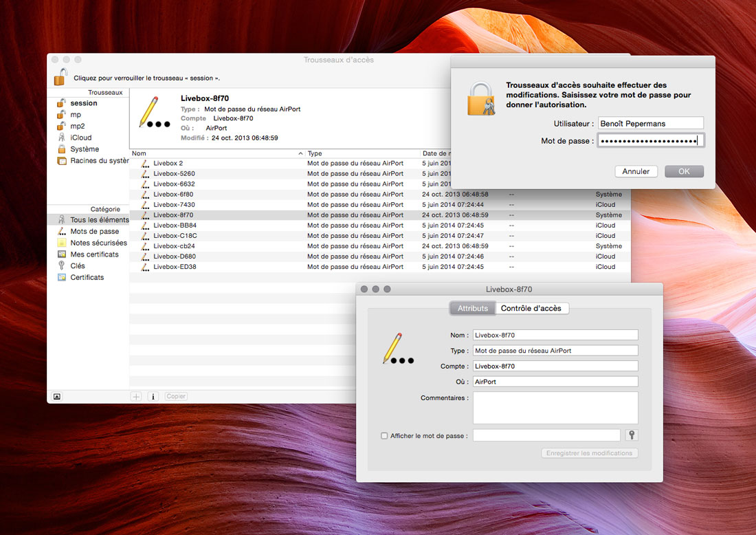Click the Où field containing AirPort

pyautogui.click(x=555, y=382)
